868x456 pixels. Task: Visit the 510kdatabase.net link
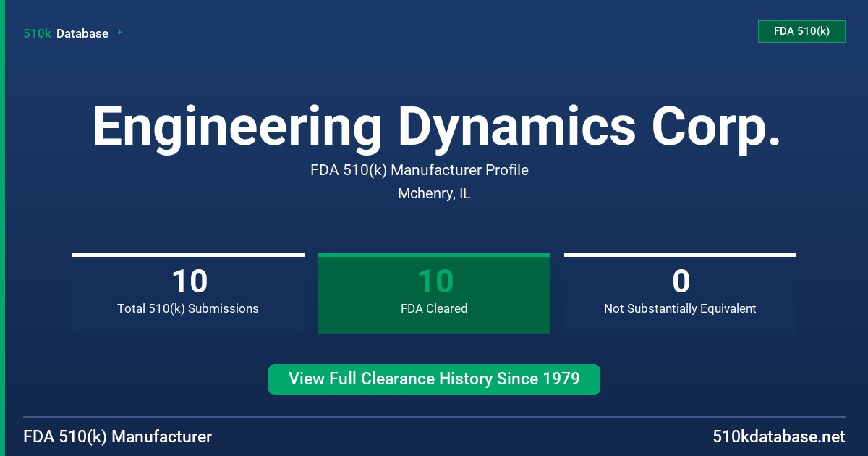point(778,436)
